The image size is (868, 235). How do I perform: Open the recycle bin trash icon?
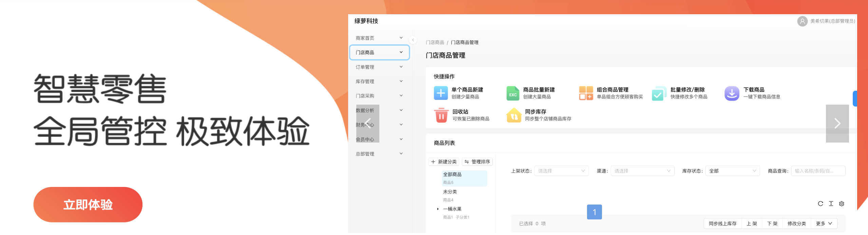(x=441, y=115)
